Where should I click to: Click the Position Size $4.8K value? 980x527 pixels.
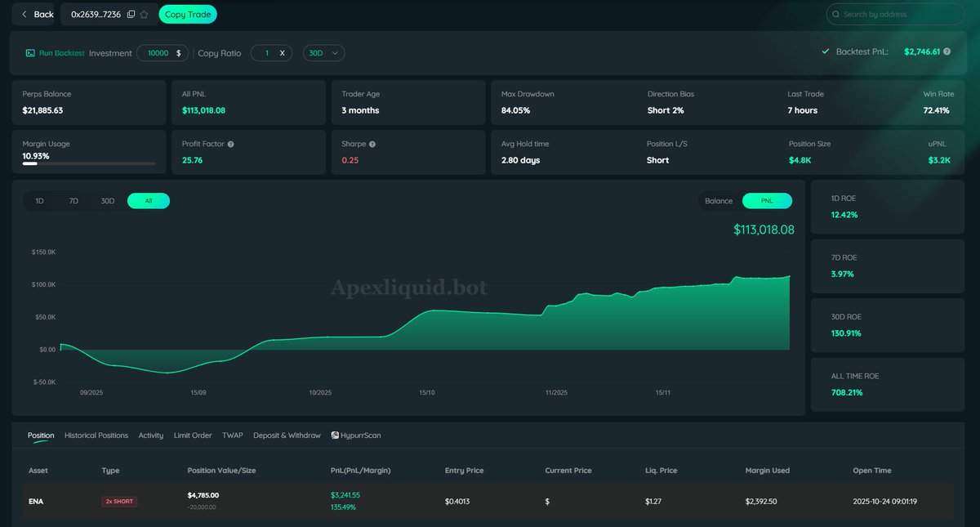coord(800,160)
